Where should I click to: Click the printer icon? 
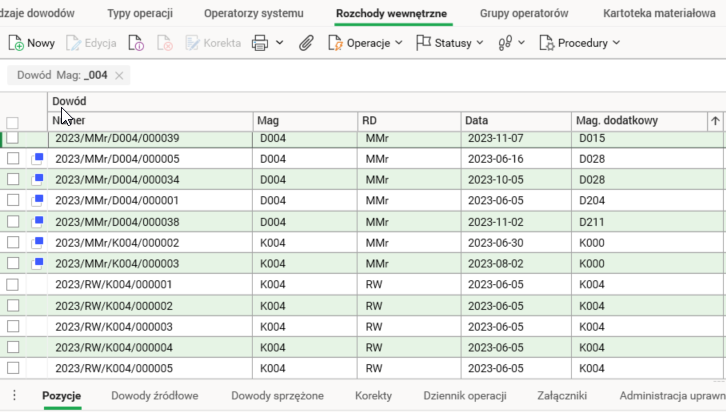260,43
